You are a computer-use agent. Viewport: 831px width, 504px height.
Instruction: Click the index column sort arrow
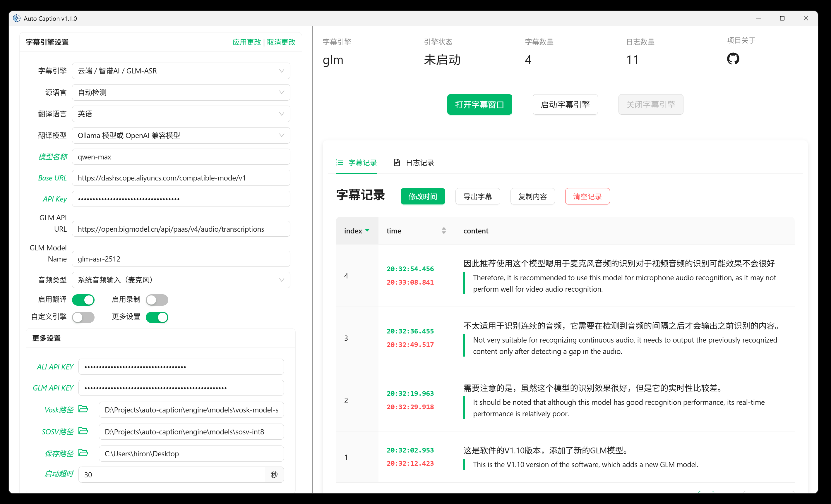point(367,231)
